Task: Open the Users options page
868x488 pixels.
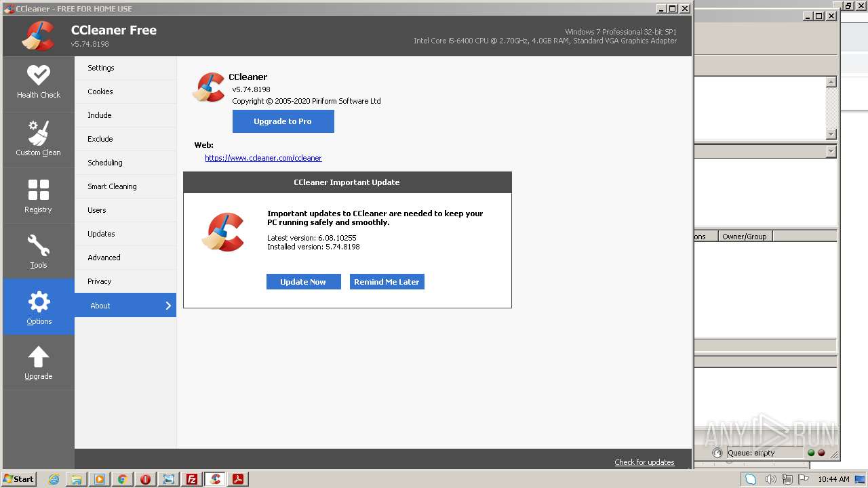Action: click(125, 210)
